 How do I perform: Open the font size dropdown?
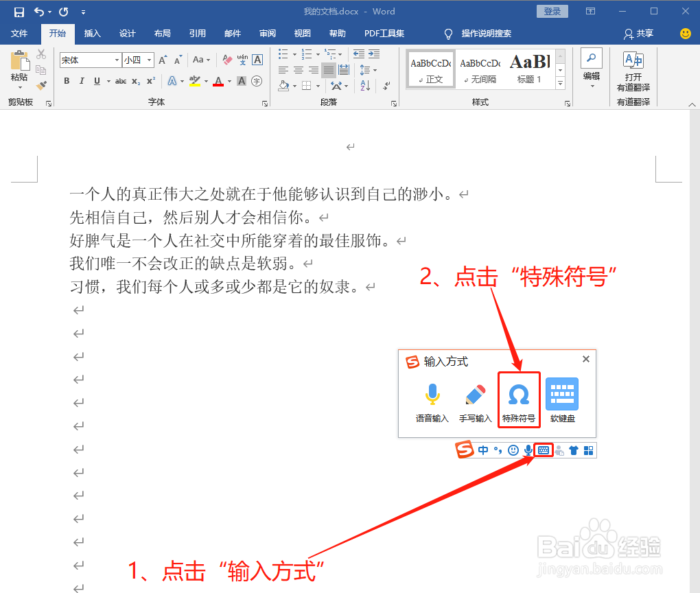coord(148,60)
